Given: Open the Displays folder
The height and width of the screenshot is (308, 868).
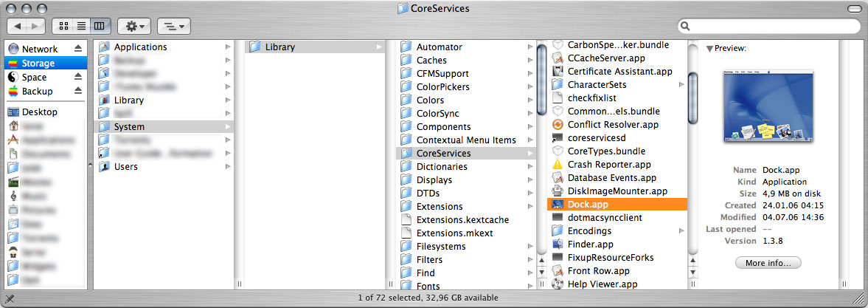Looking at the screenshot, I should [466, 180].
